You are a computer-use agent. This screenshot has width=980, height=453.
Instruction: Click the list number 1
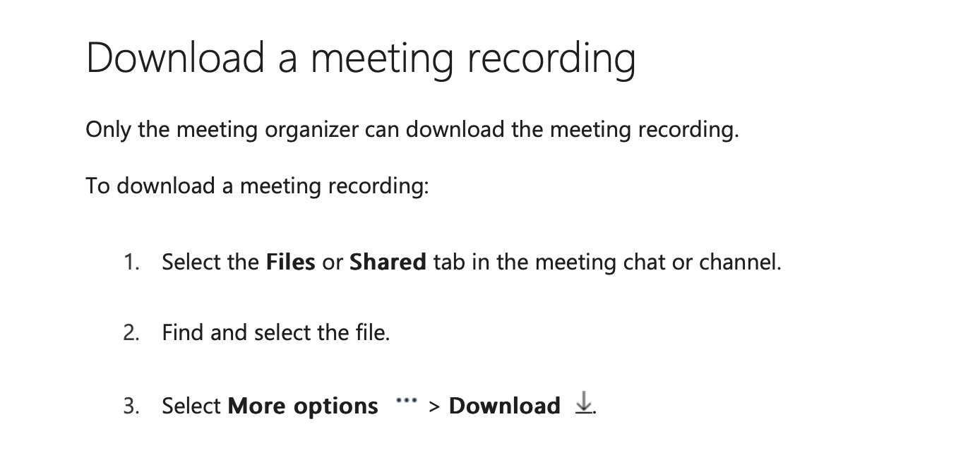(131, 262)
